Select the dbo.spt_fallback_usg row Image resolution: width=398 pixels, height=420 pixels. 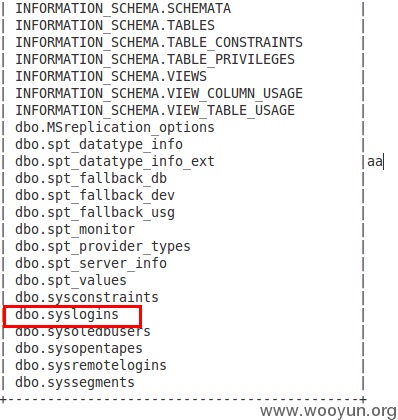click(x=95, y=212)
